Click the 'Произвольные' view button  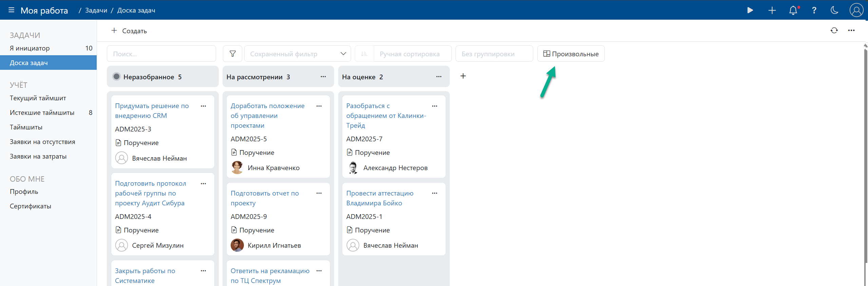click(571, 54)
